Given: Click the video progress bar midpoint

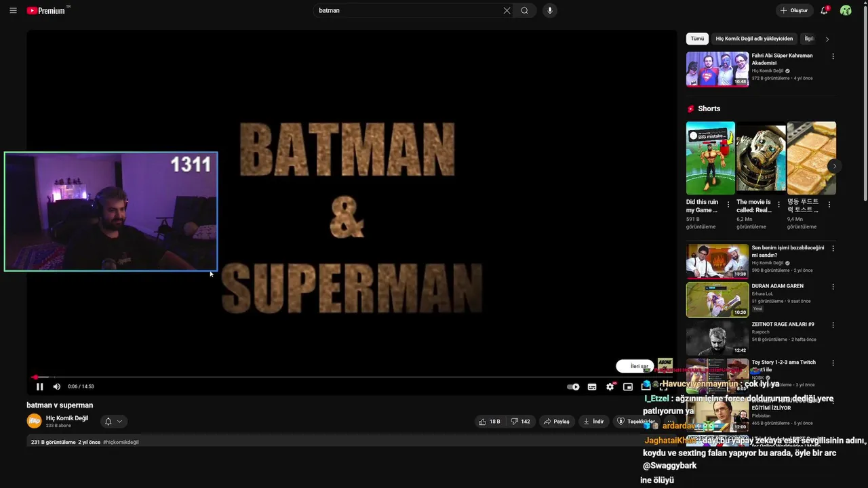Looking at the screenshot, I should [352, 377].
